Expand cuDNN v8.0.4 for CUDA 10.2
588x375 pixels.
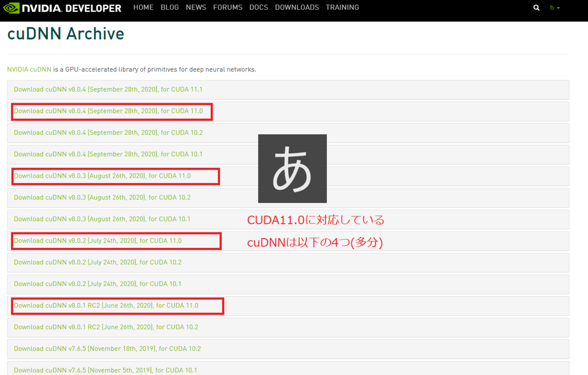coord(288,133)
